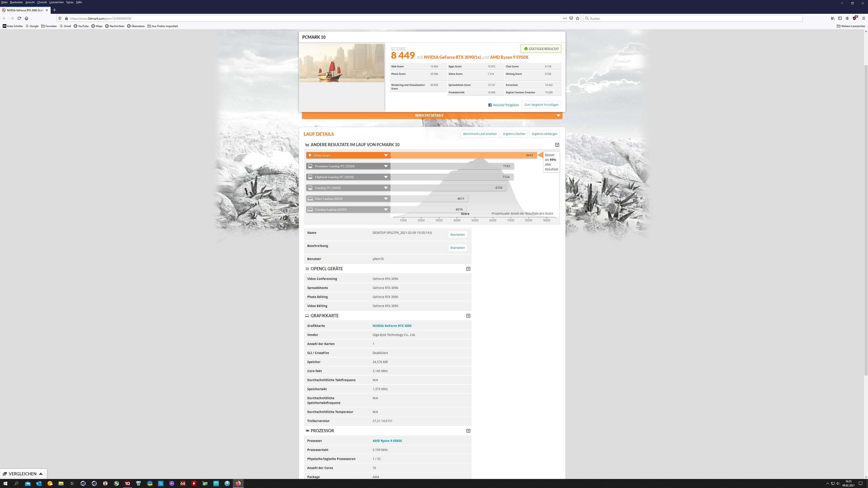Click the Firefox home icon
Screen dimensions: 868x488
(x=27, y=18)
